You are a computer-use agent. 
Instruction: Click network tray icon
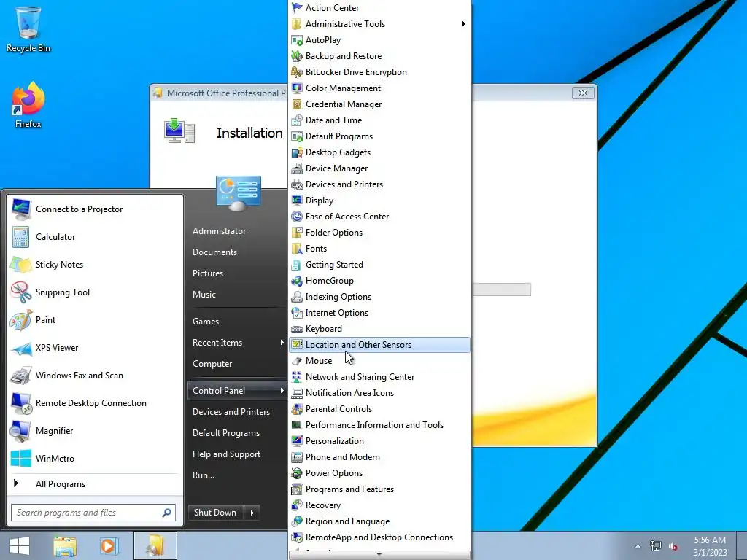[656, 546]
